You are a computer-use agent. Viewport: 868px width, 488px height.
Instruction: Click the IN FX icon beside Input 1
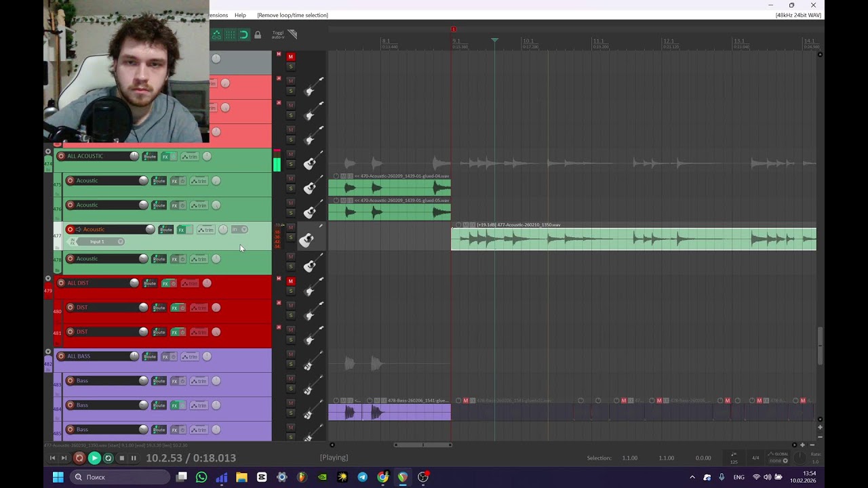point(73,241)
